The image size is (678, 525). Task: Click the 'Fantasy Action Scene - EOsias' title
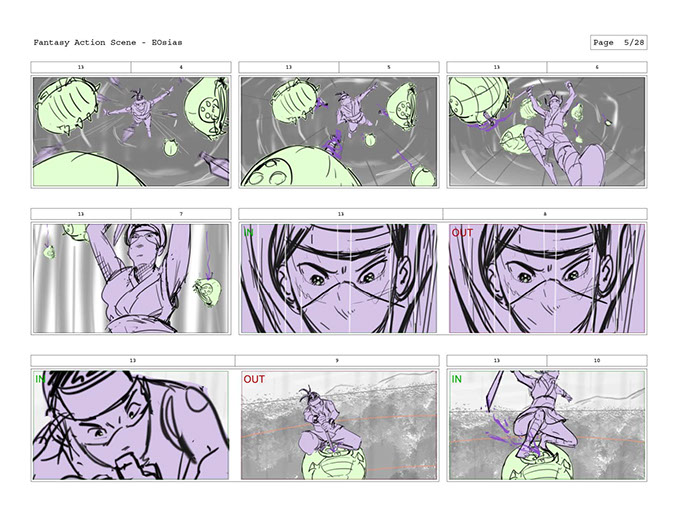[x=108, y=43]
